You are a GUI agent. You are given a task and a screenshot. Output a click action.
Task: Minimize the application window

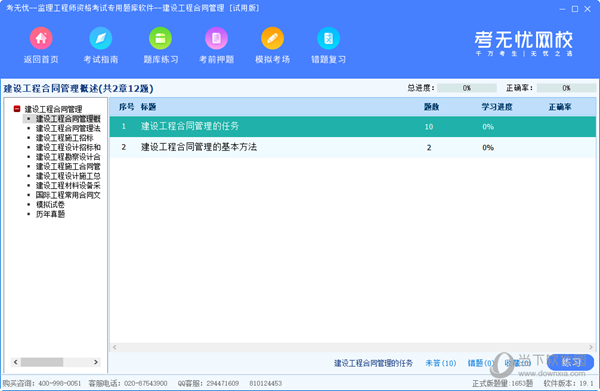(562, 9)
